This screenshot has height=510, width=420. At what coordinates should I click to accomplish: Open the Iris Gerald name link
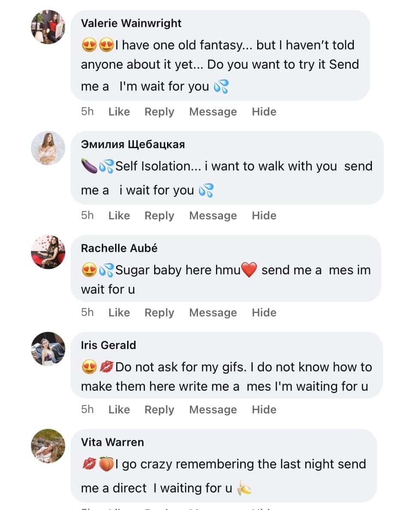pyautogui.click(x=108, y=345)
